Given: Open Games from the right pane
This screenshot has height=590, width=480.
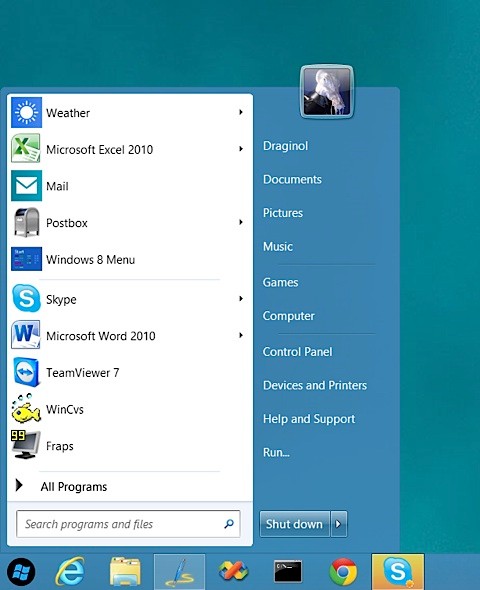Looking at the screenshot, I should (281, 283).
